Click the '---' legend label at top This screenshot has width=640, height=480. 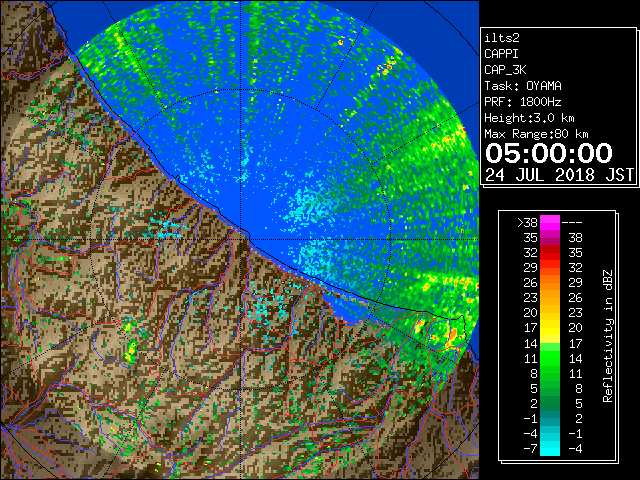tap(572, 223)
